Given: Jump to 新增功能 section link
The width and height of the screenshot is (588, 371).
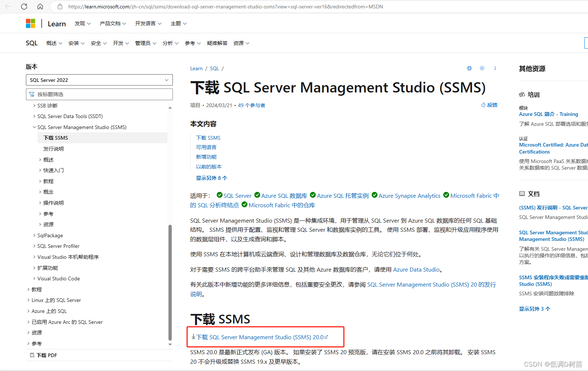Looking at the screenshot, I should (x=206, y=157).
